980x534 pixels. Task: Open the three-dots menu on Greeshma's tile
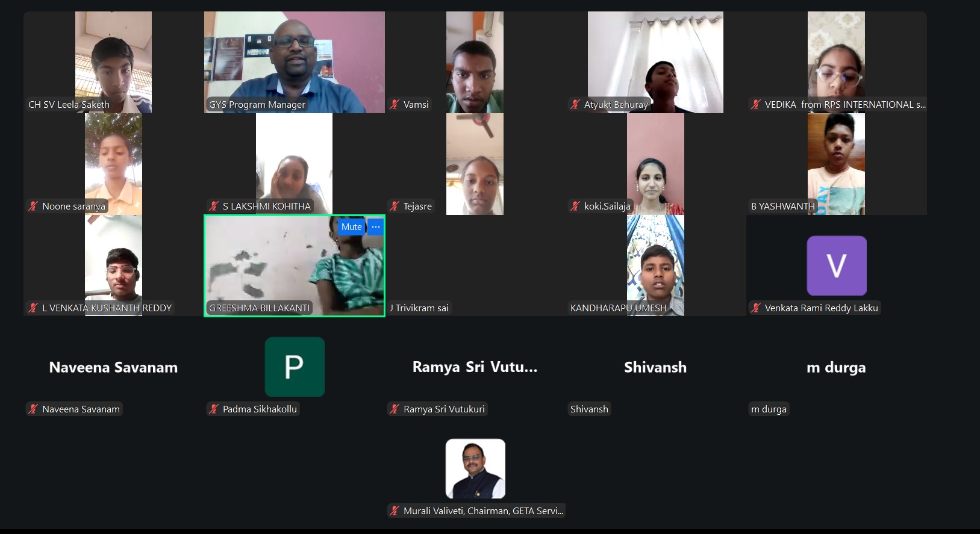click(x=376, y=227)
